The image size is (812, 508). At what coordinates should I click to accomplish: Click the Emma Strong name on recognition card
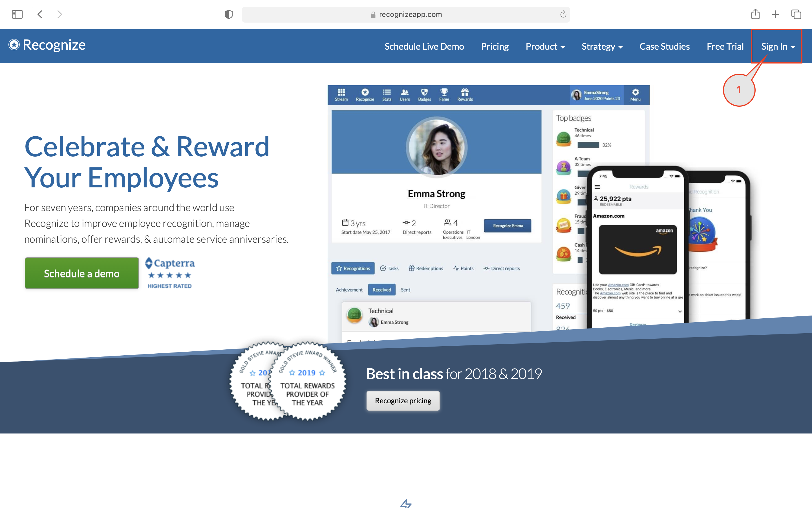(394, 322)
